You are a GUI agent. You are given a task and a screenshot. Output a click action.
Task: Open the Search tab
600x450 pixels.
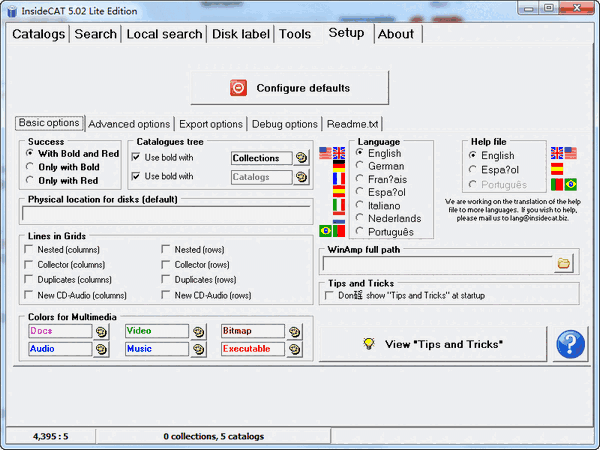coord(96,34)
